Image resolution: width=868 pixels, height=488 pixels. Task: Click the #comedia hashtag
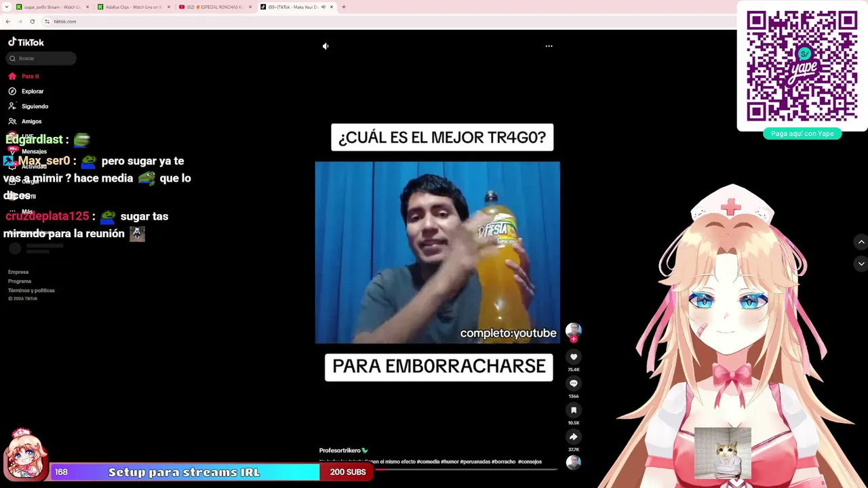(x=428, y=462)
